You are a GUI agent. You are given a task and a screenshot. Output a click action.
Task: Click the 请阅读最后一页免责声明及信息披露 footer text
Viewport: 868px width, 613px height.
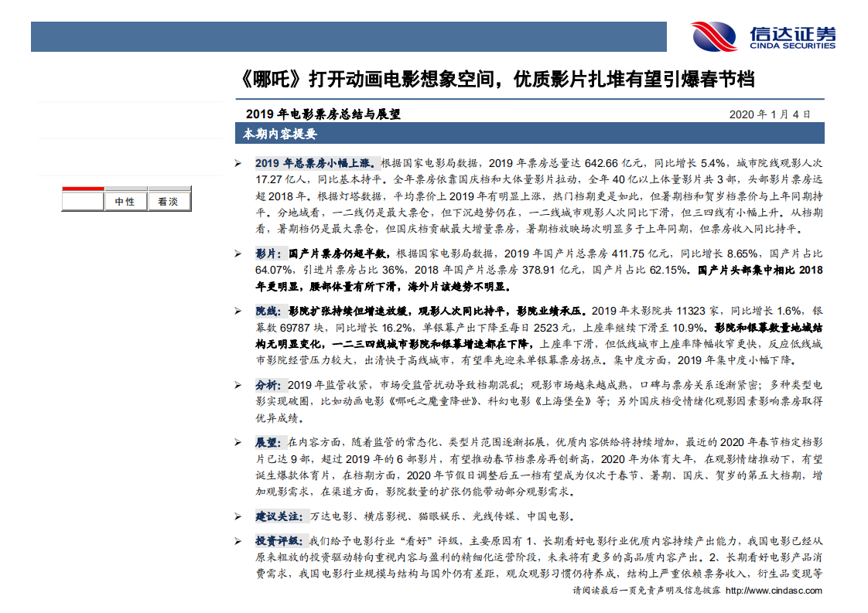[645, 591]
